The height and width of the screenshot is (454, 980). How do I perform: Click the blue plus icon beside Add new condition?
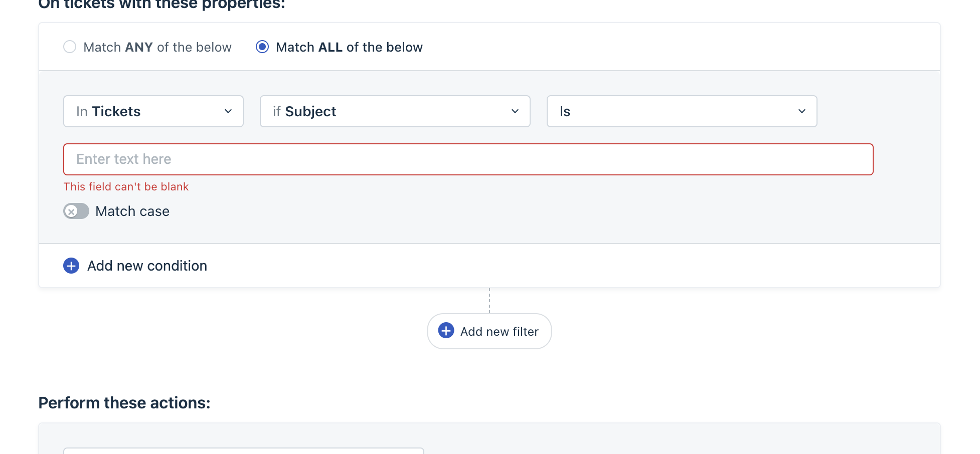click(x=71, y=266)
